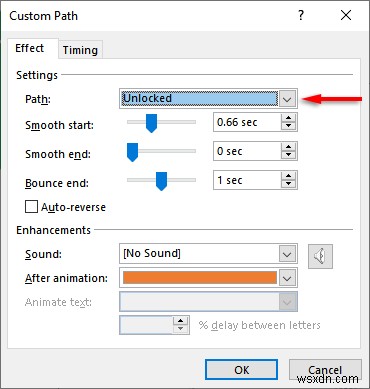Image resolution: width=370 pixels, height=389 pixels.
Task: Open the dialog help question mark
Action: tap(301, 15)
